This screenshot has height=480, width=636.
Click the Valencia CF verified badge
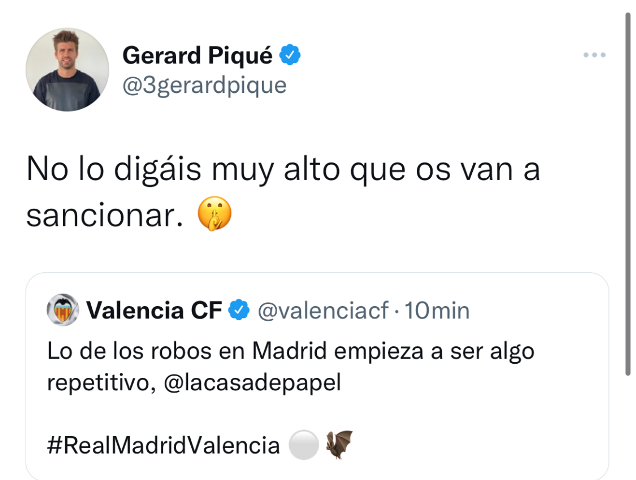click(239, 311)
